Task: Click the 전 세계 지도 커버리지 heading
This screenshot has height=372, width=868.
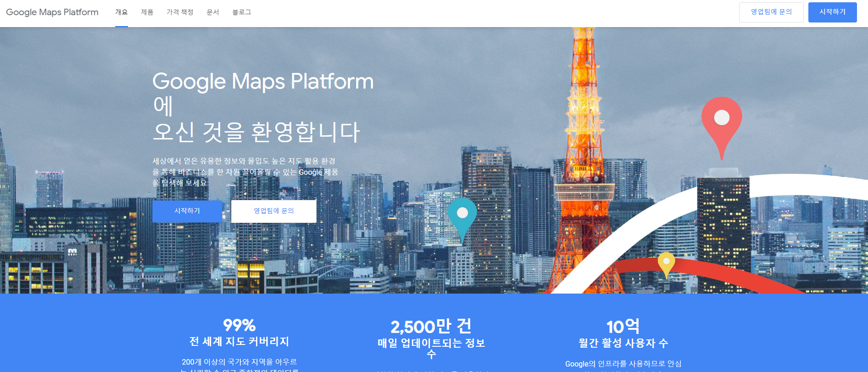Action: (x=239, y=342)
